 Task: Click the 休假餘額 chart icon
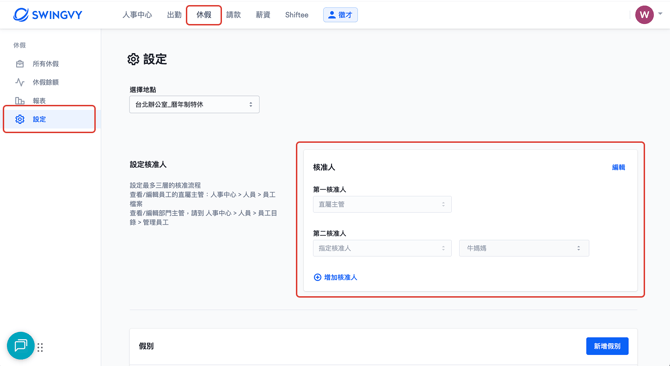pyautogui.click(x=20, y=82)
